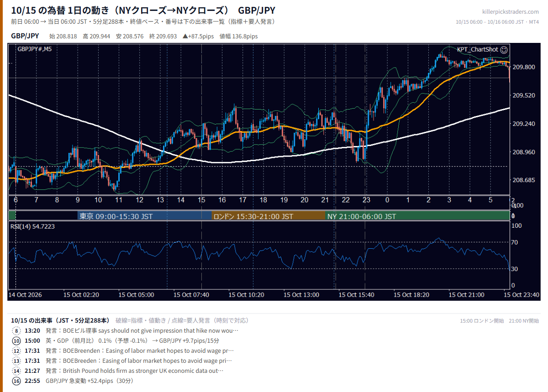Click the 15 Oct 21:00 time label

(x=466, y=295)
